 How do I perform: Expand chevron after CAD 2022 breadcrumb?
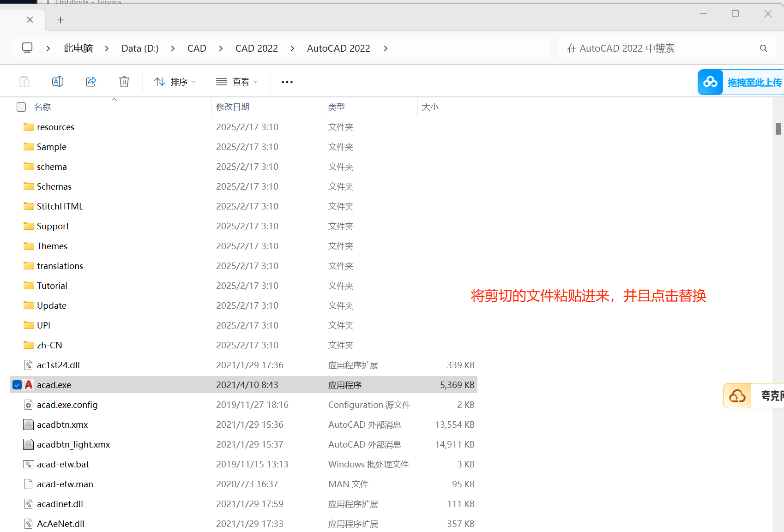click(292, 48)
